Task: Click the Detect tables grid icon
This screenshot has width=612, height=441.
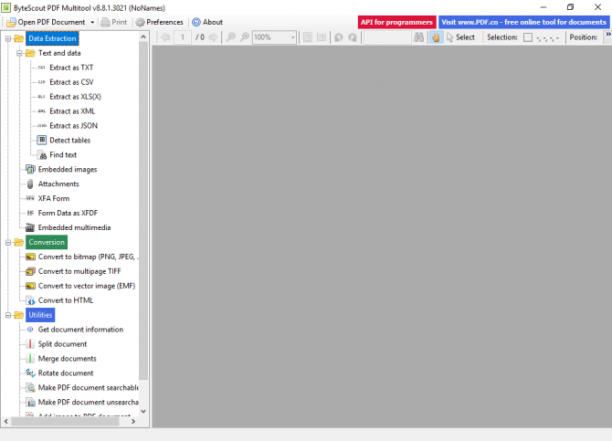Action: click(42, 140)
